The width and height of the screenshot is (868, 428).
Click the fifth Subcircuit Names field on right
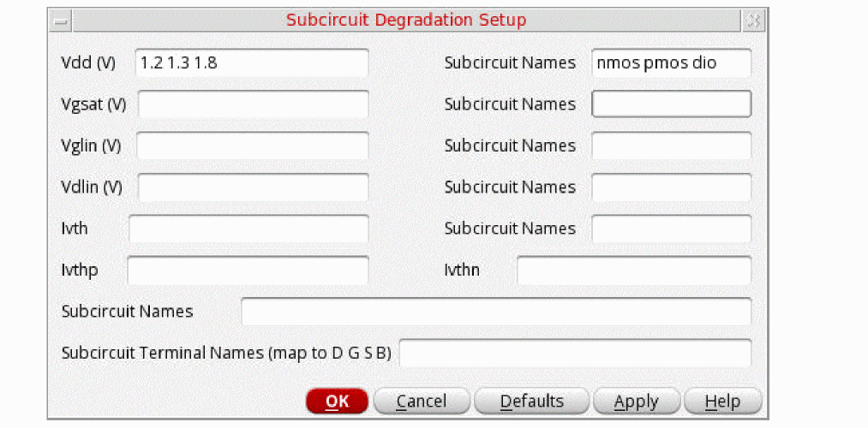pyautogui.click(x=671, y=229)
